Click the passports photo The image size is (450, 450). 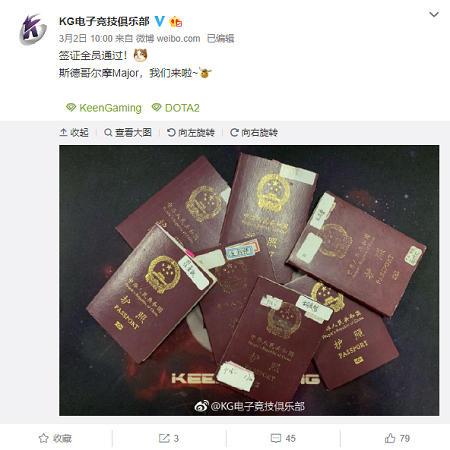(249, 280)
